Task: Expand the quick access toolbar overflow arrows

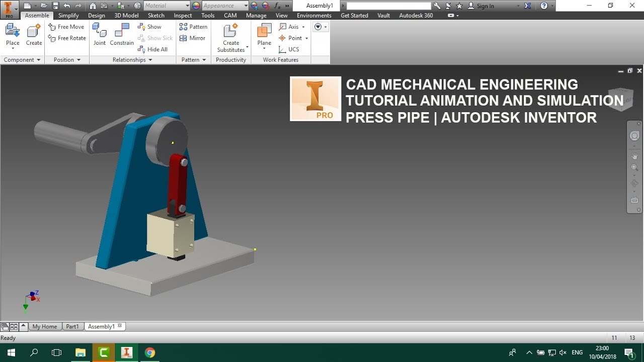Action: 287,6
